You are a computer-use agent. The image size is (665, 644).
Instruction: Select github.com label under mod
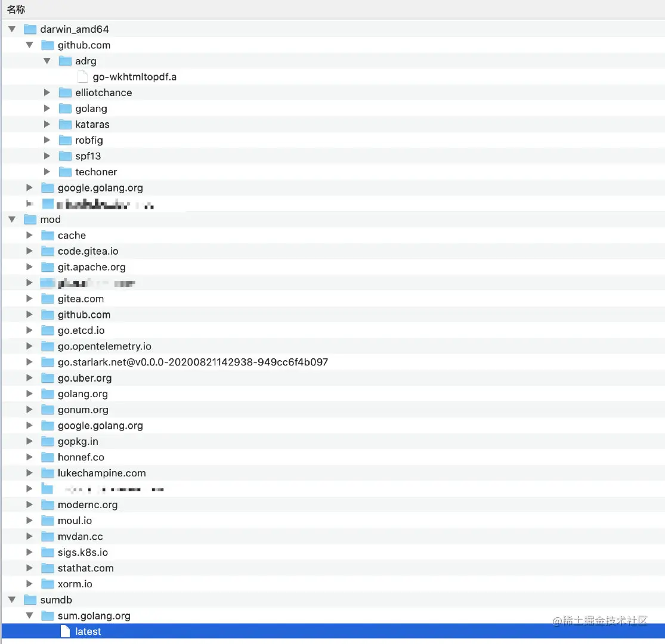tap(84, 315)
